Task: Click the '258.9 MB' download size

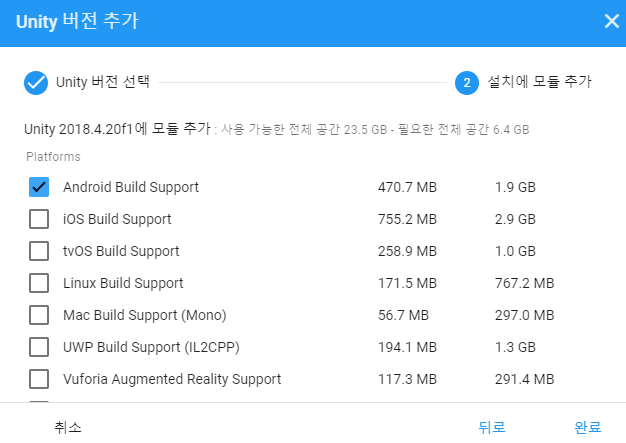Action: [408, 251]
